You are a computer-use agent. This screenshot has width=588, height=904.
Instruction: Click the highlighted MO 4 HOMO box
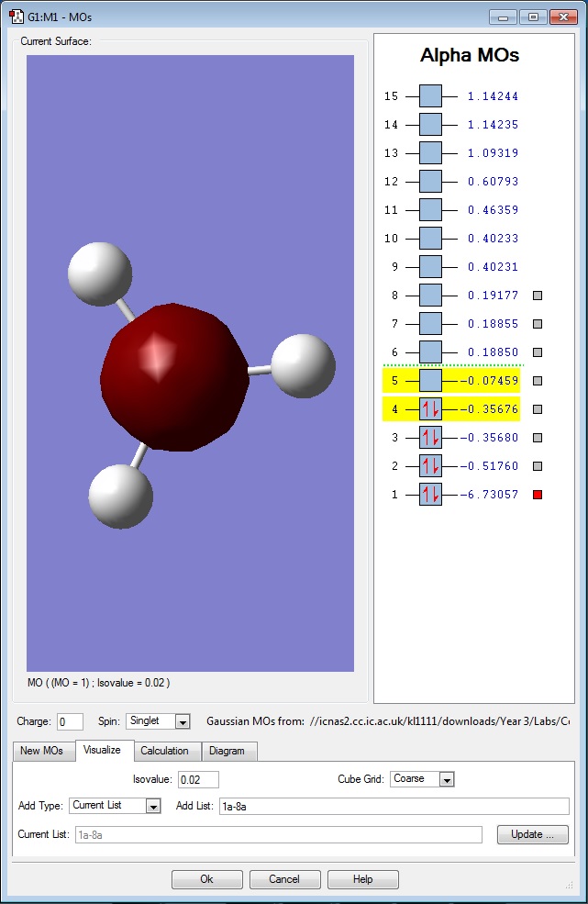pos(430,409)
